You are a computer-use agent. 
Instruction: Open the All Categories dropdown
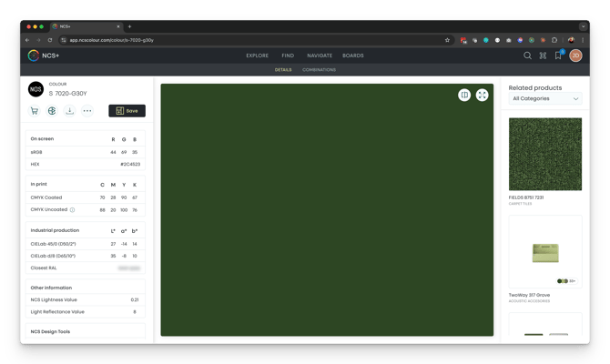click(x=545, y=98)
